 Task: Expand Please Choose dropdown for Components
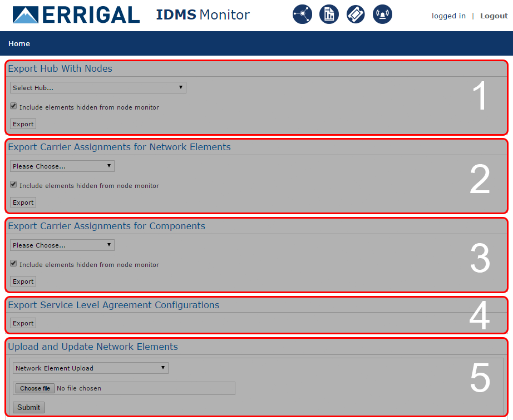pyautogui.click(x=62, y=245)
